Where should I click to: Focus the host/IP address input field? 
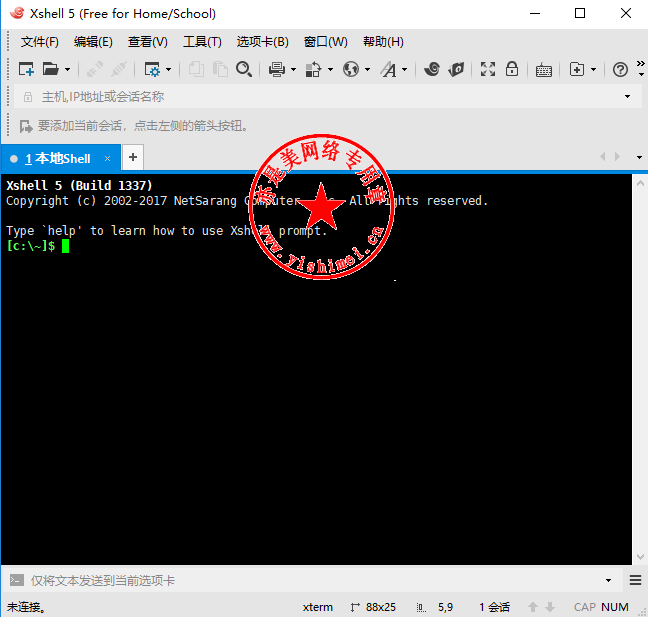click(x=326, y=97)
